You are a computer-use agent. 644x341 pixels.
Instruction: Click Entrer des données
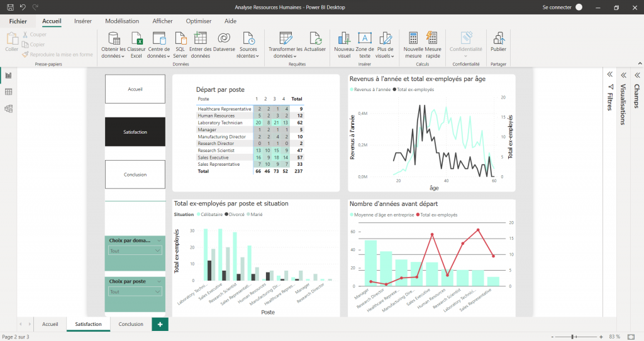(x=201, y=45)
